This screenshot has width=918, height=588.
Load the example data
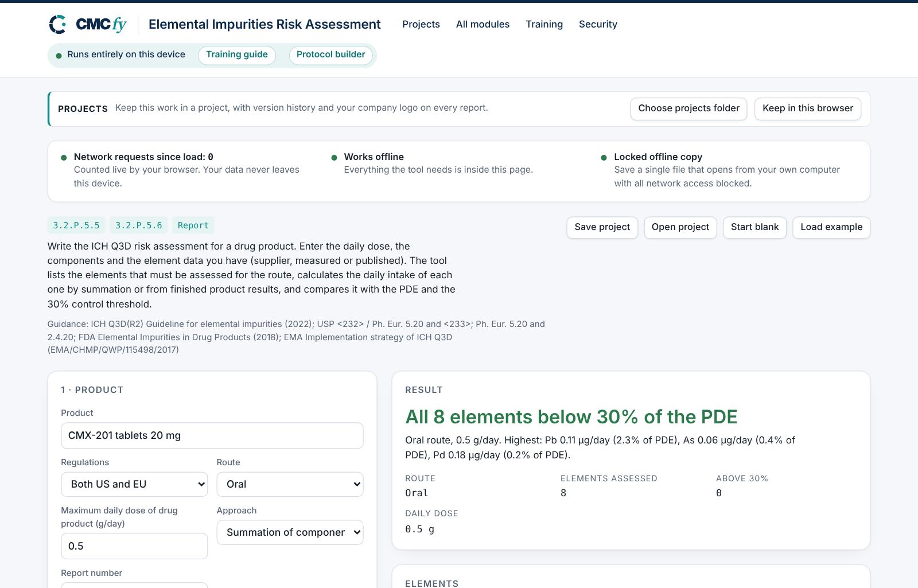point(831,227)
